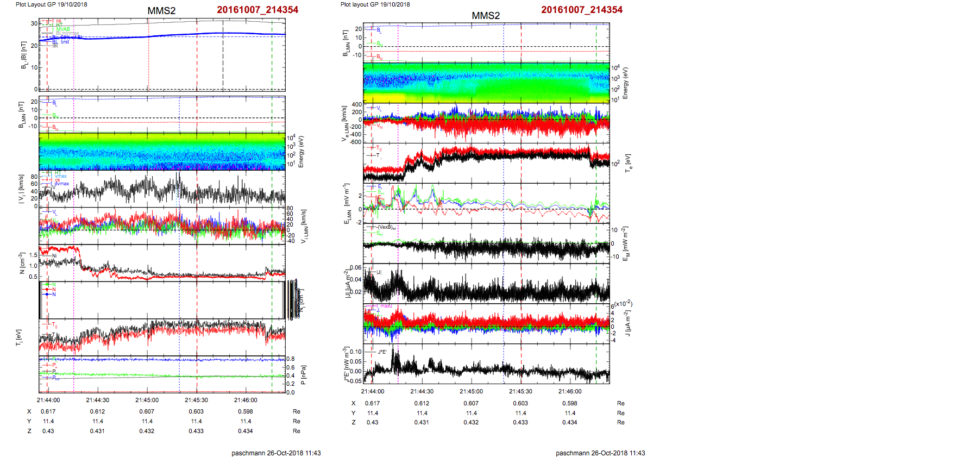
Task: Click the E_LMN electric field panel on the right plot
Action: tap(486, 204)
